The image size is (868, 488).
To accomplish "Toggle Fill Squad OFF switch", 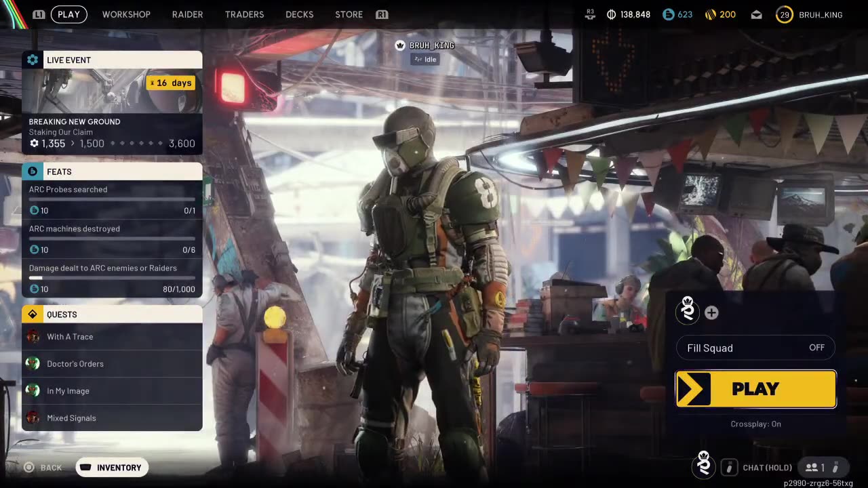I will 755,348.
